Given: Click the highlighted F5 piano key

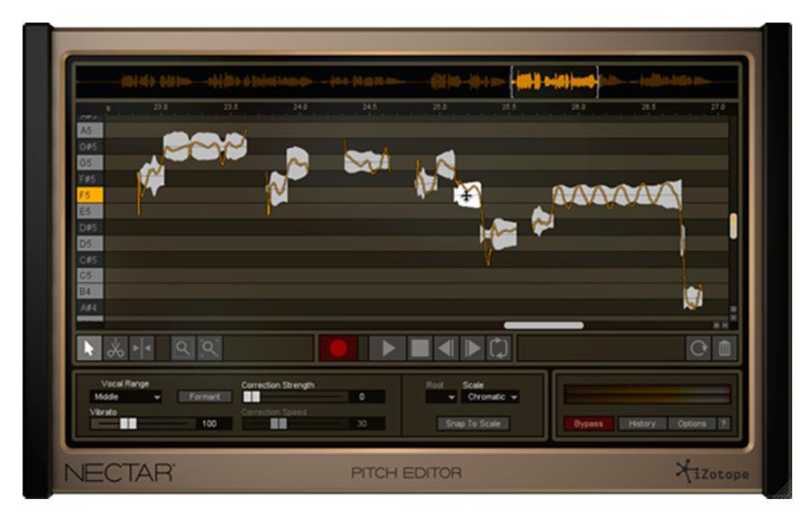Looking at the screenshot, I should 90,195.
